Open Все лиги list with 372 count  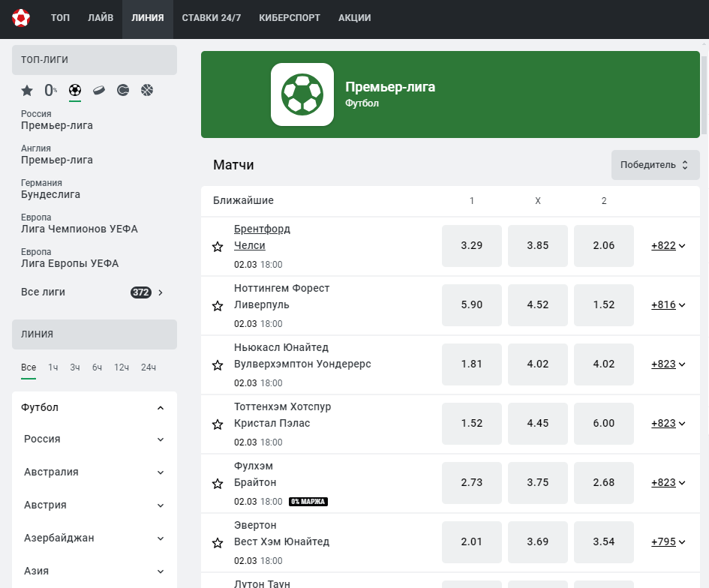tap(92, 292)
